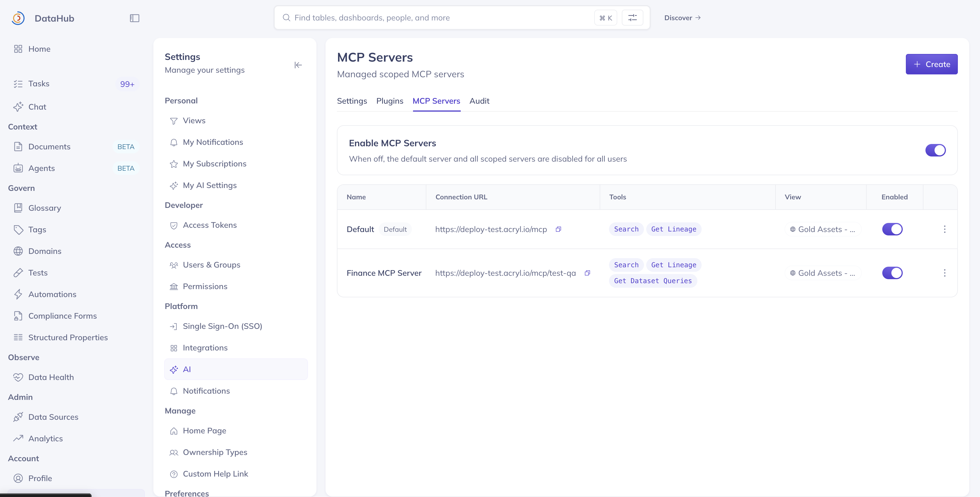
Task: Open Tags page
Action: (x=76, y=230)
